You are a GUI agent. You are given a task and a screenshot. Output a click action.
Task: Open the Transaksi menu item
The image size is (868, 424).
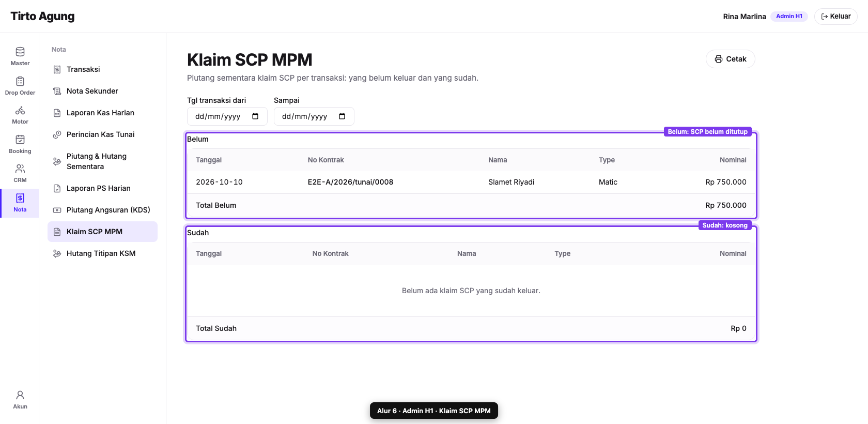(102, 69)
